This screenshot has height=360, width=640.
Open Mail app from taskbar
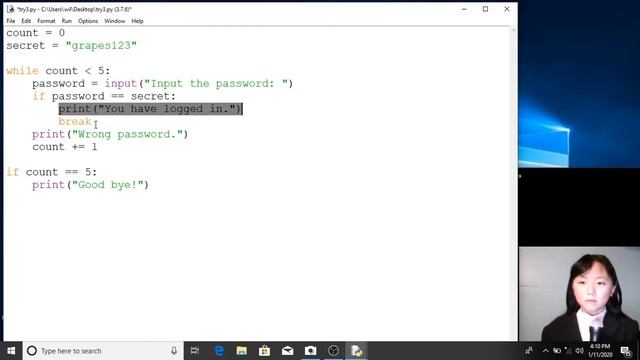287,351
